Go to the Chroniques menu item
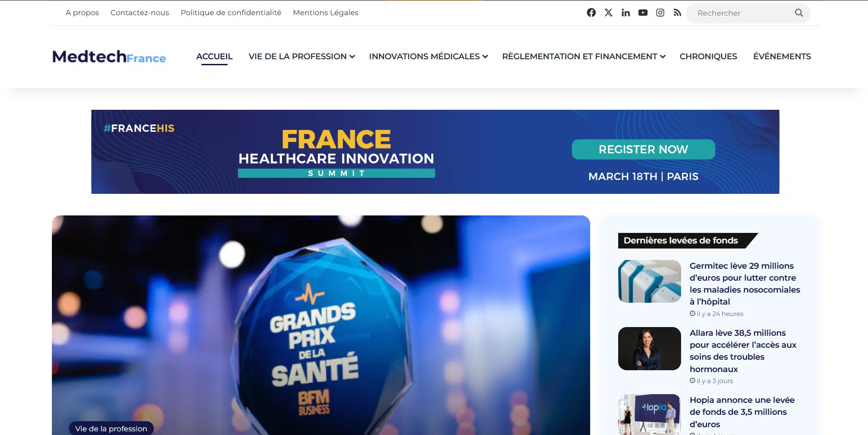This screenshot has width=868, height=435. (x=708, y=56)
